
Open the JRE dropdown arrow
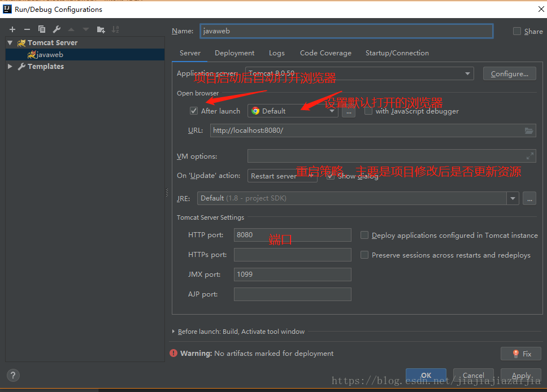(513, 198)
